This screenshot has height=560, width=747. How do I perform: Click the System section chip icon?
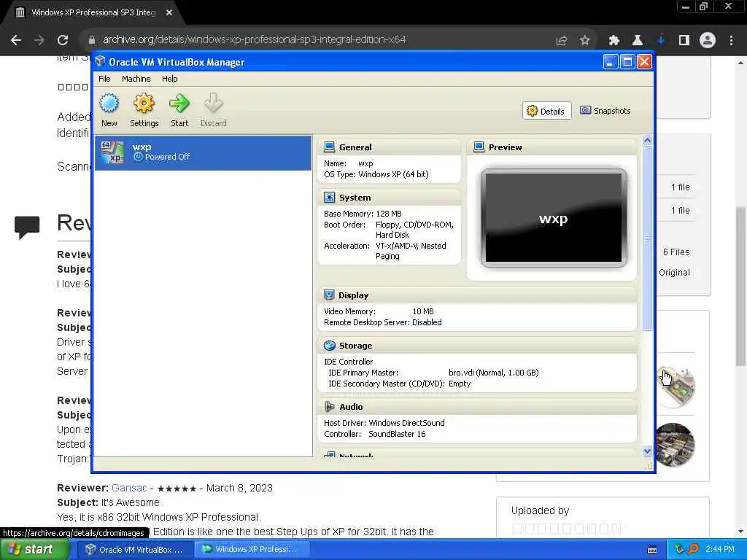[x=329, y=197]
